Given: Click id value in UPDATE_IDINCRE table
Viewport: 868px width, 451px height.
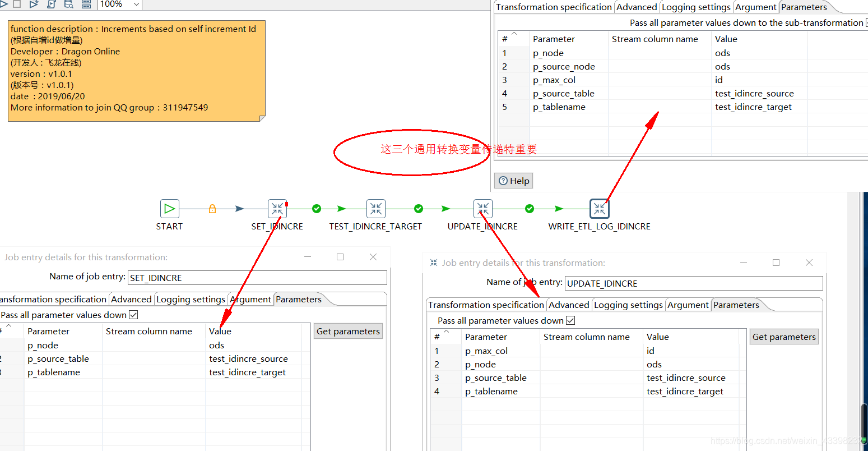Looking at the screenshot, I should [650, 351].
